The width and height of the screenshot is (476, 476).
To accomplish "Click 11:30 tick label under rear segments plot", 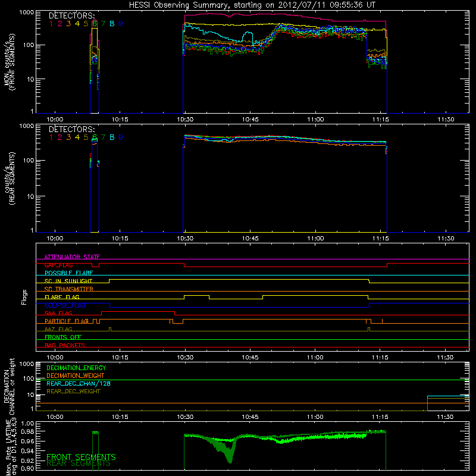I will coord(446,239).
